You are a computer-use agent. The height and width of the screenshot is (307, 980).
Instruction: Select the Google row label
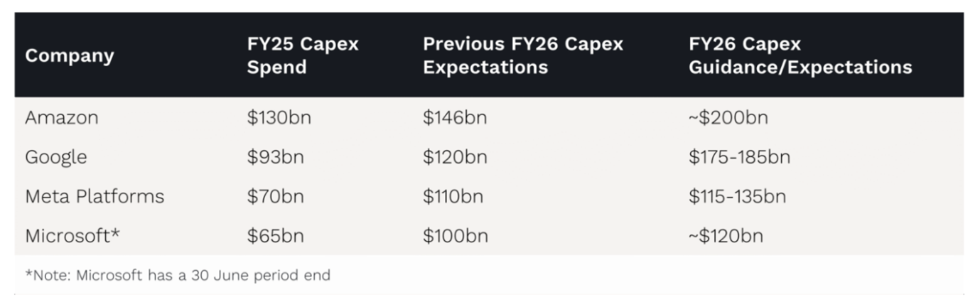(x=56, y=158)
